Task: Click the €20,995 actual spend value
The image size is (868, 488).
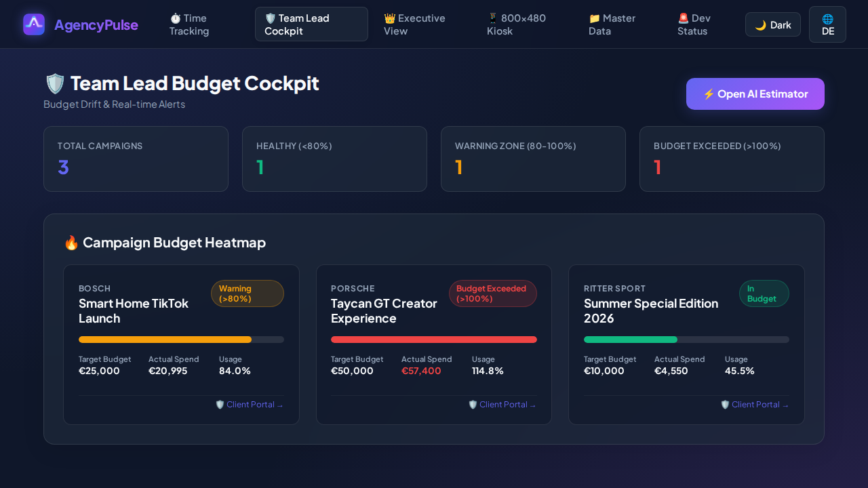Action: point(168,371)
